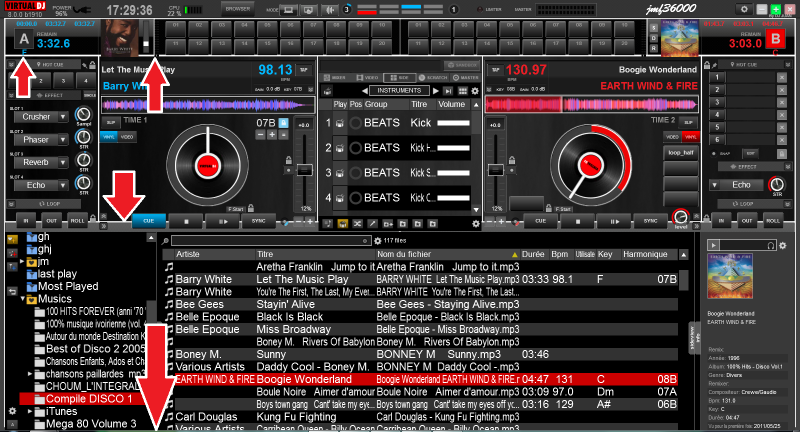Click the browser search input field
The width and height of the screenshot is (800, 432).
(x=270, y=241)
